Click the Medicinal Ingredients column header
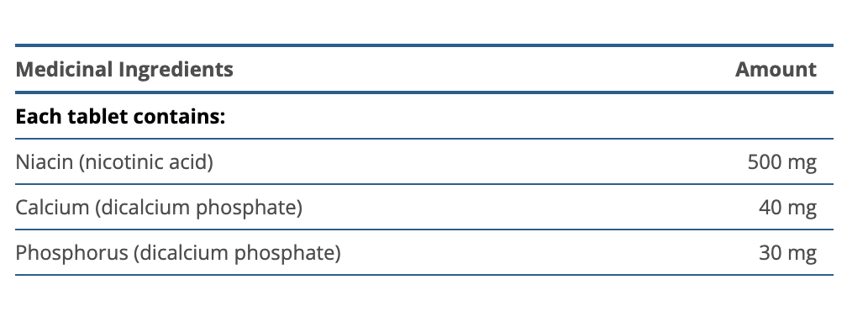This screenshot has width=868, height=322. coord(124,70)
